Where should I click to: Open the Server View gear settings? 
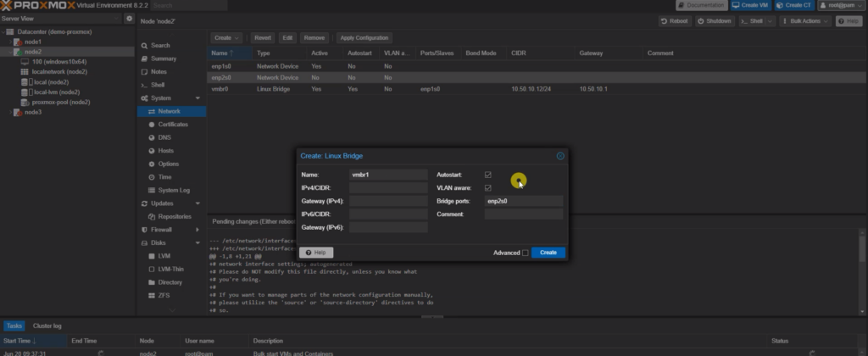130,19
